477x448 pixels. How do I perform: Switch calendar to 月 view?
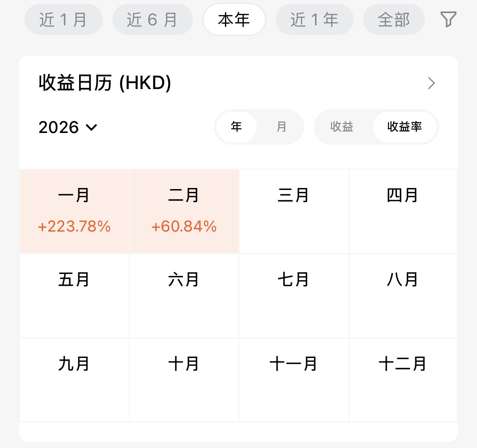pyautogui.click(x=281, y=127)
